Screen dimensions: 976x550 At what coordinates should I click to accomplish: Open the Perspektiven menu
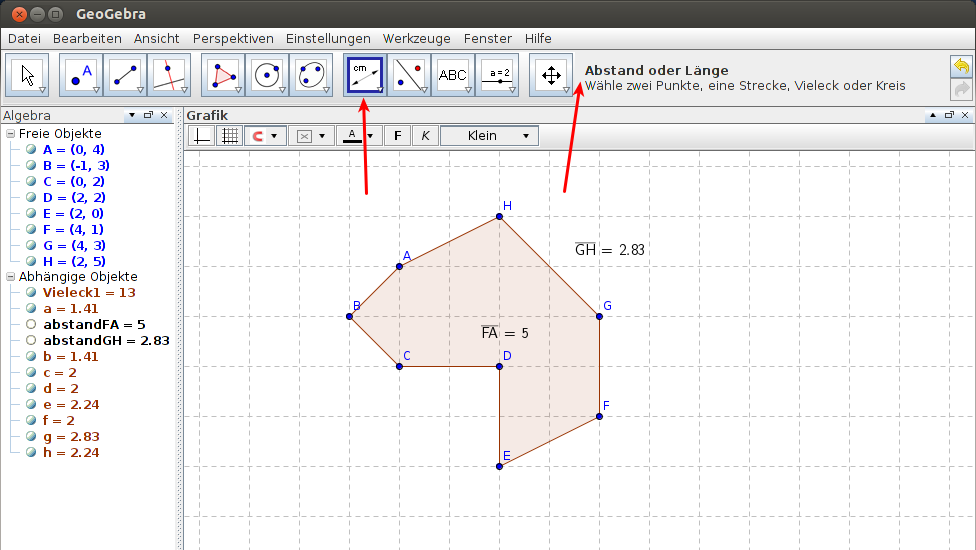[x=233, y=38]
